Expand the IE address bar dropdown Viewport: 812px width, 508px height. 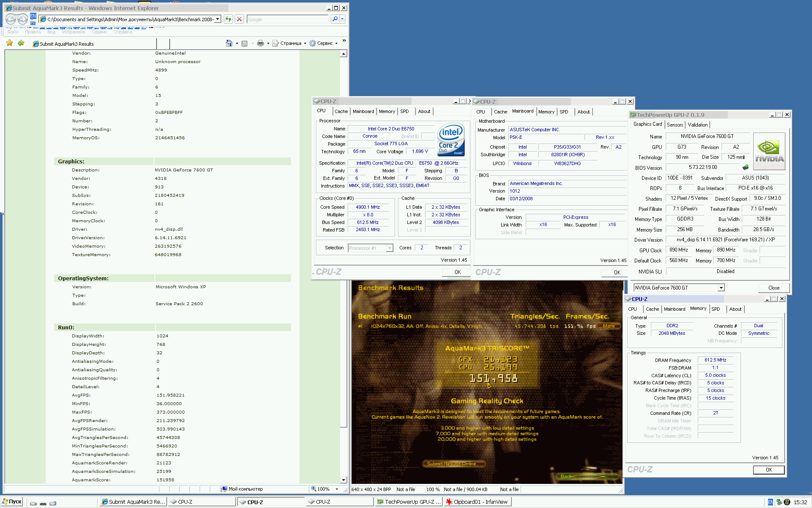(218, 19)
